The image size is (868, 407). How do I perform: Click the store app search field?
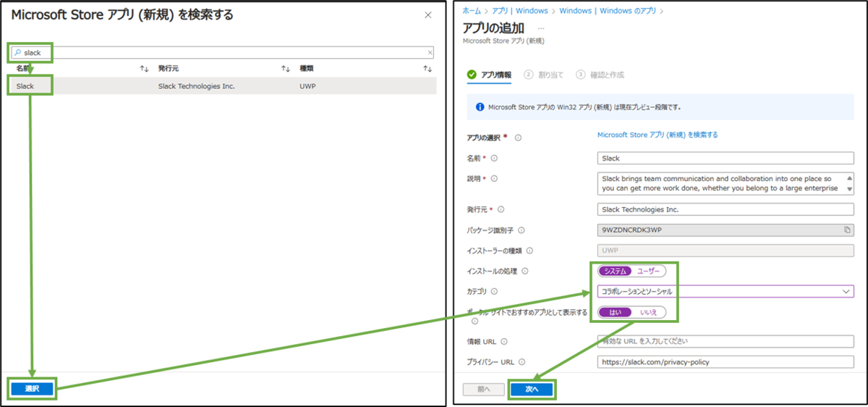(x=223, y=52)
